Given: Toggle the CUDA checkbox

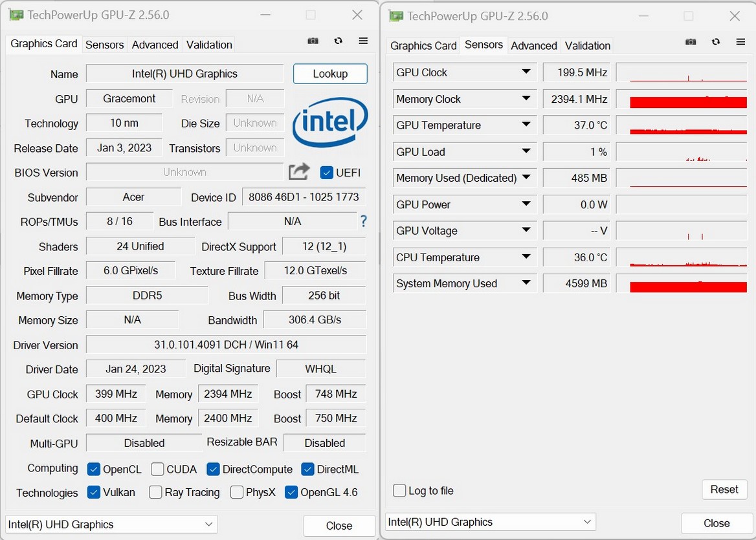Looking at the screenshot, I should coord(157,470).
